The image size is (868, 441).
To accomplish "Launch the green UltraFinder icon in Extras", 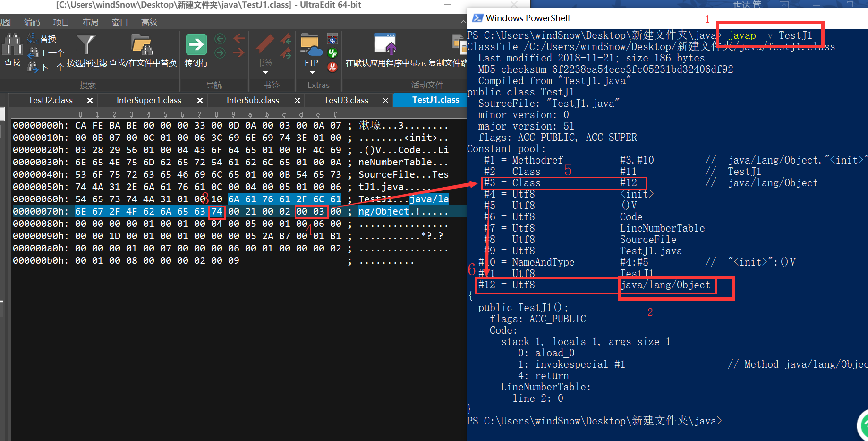I will point(332,53).
